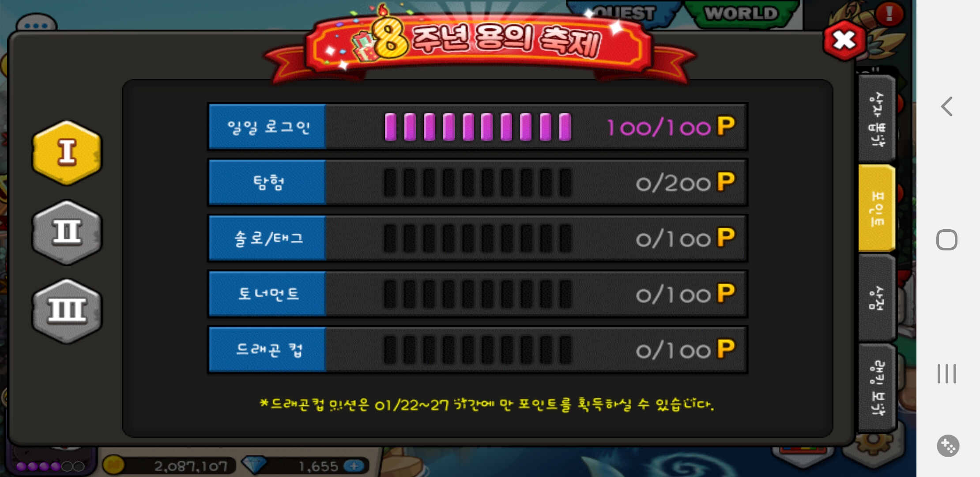
Task: Open the 랭킹 보상 side tab
Action: tap(877, 388)
